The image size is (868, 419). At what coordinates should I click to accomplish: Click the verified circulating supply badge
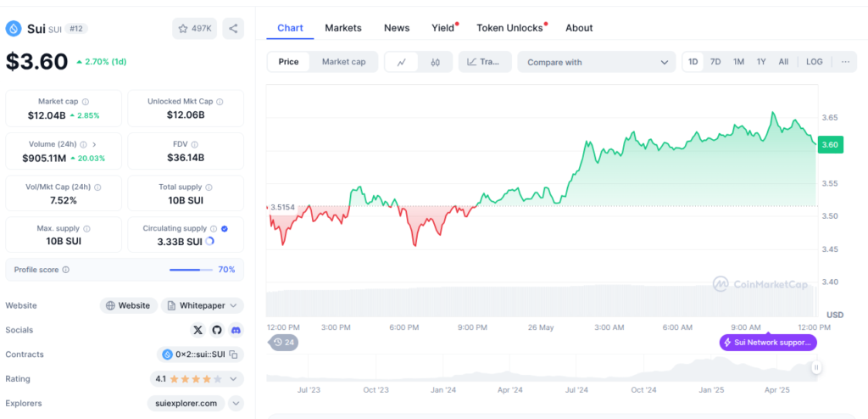pos(224,228)
